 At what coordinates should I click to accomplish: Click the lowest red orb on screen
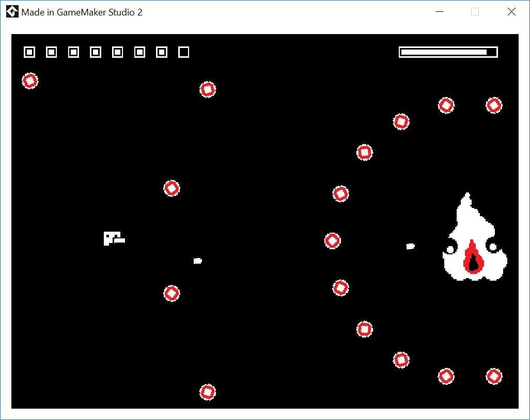click(x=208, y=392)
